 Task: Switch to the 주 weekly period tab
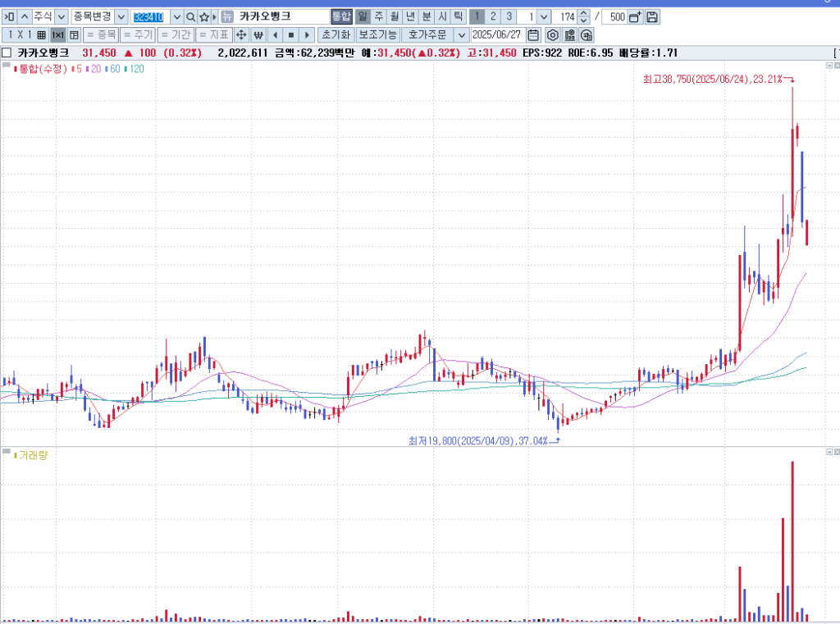coord(378,16)
